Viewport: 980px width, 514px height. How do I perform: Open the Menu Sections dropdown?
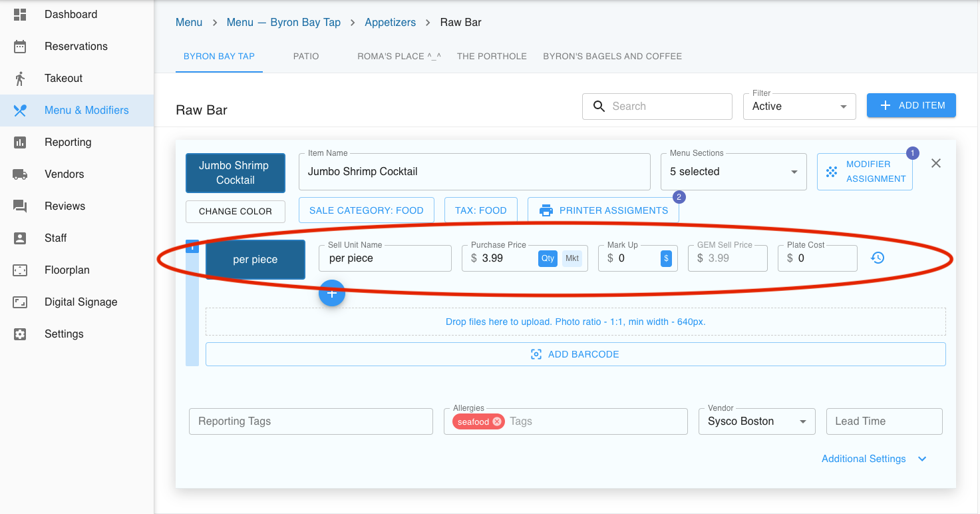click(733, 172)
